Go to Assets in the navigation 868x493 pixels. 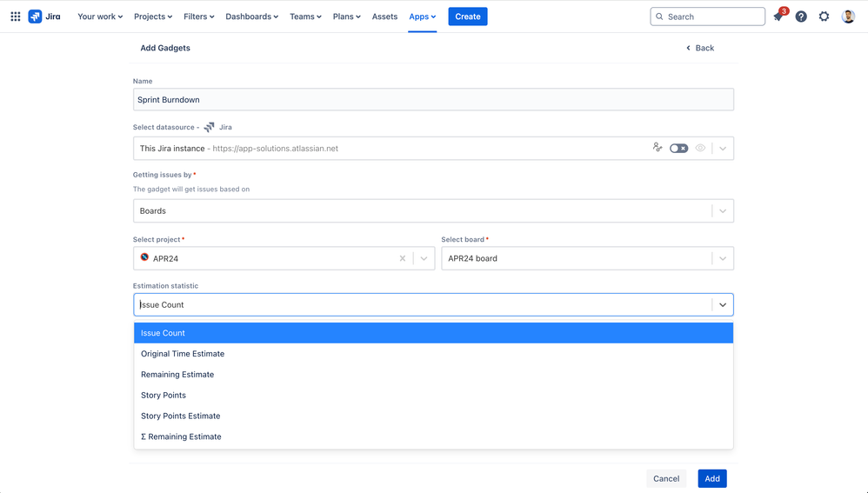coord(384,17)
